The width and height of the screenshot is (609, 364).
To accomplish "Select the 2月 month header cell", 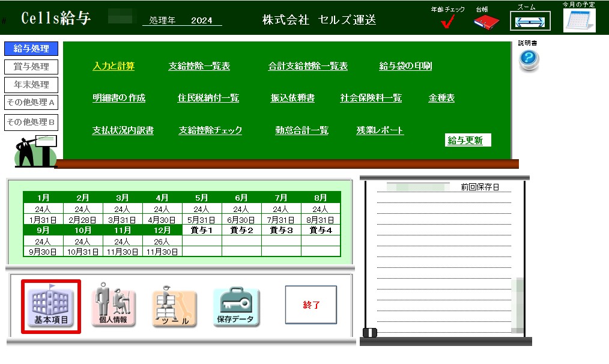I will point(83,198).
